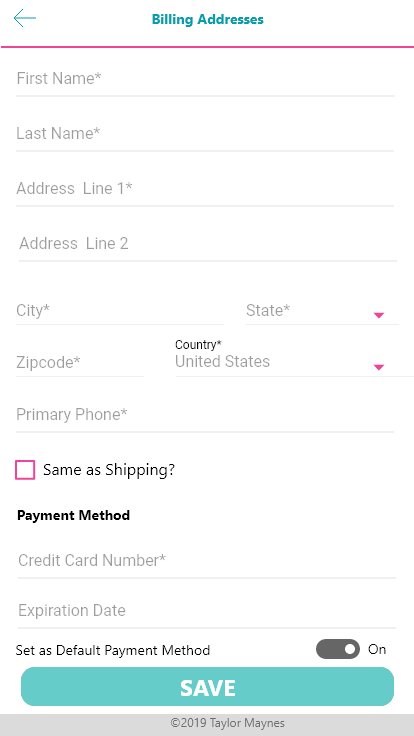Focus the Credit Card Number field
414x736 pixels.
[207, 560]
